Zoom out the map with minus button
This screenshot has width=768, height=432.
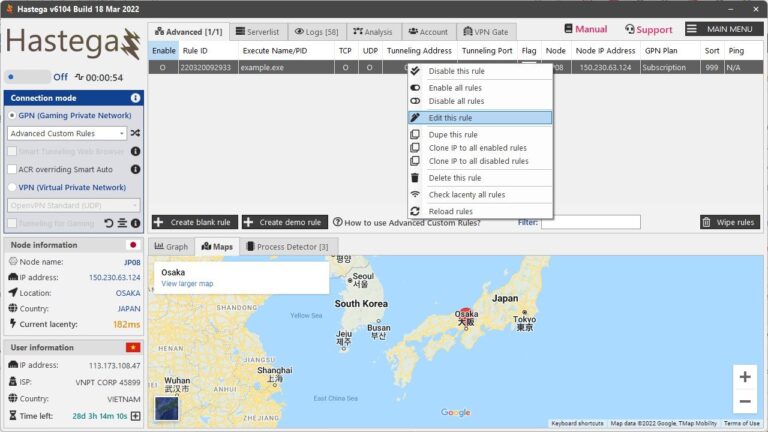click(745, 401)
